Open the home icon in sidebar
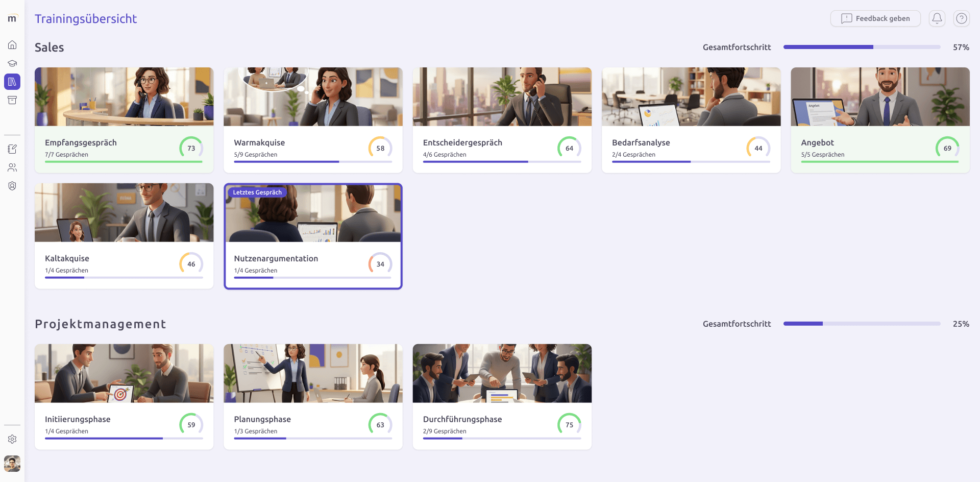The image size is (980, 482). (x=12, y=45)
